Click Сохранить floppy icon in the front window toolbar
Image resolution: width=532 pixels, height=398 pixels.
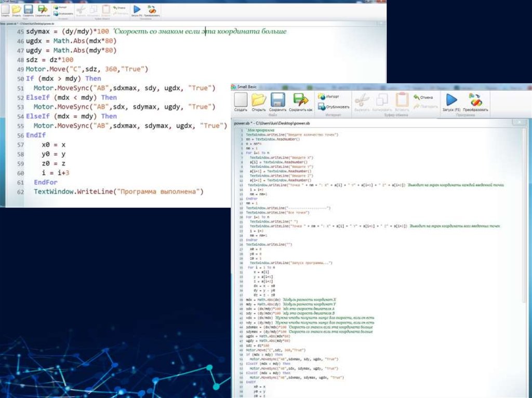[277, 100]
